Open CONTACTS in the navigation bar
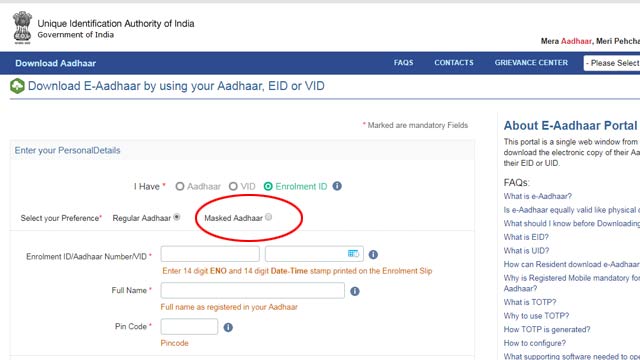The image size is (640, 360). (x=454, y=63)
